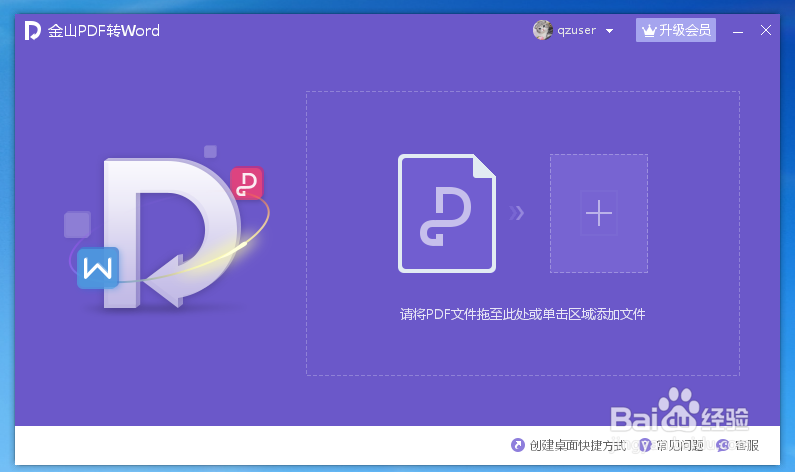Click the 金山PDF转Word logo icon
The width and height of the screenshot is (795, 472).
(32, 30)
